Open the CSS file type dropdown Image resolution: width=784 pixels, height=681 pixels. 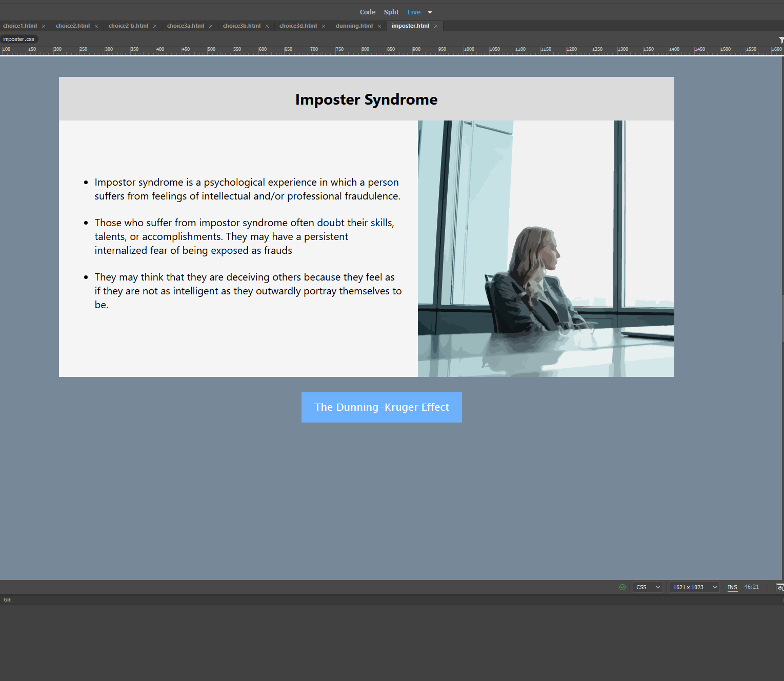[648, 587]
